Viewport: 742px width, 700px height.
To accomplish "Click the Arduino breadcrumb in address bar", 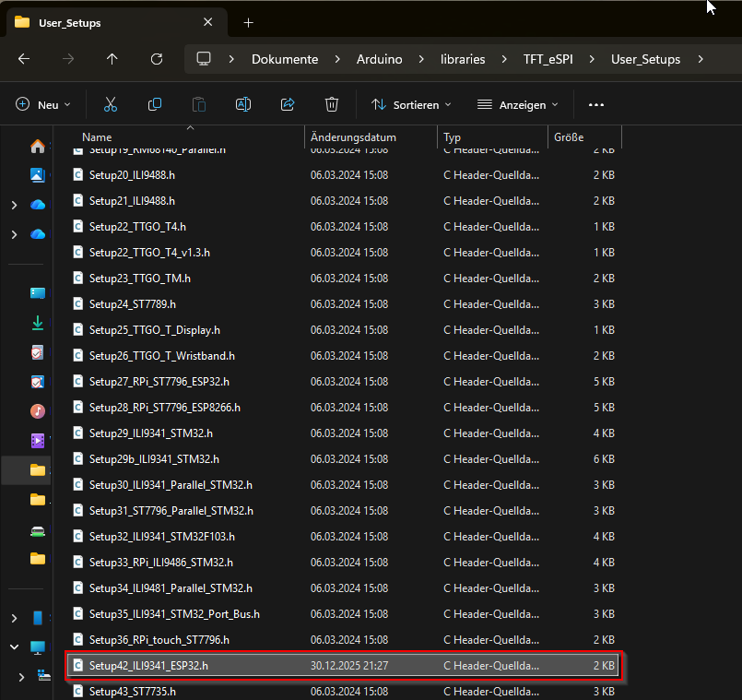I will point(379,59).
